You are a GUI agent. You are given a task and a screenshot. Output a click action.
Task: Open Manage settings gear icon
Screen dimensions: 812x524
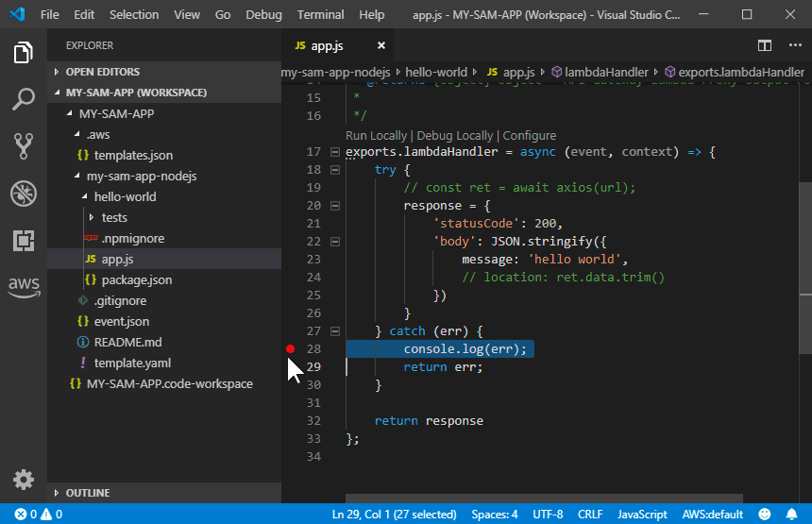click(24, 480)
